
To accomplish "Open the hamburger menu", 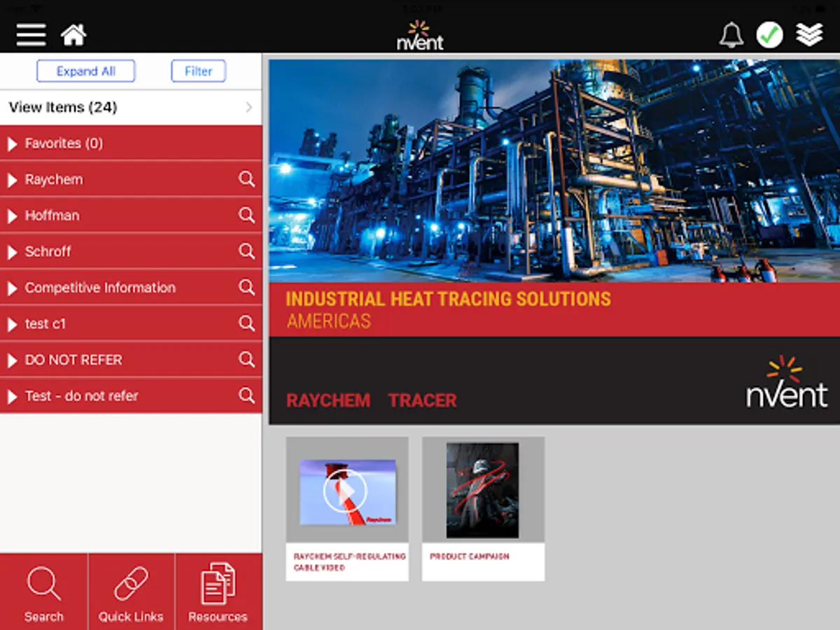I will pos(31,34).
